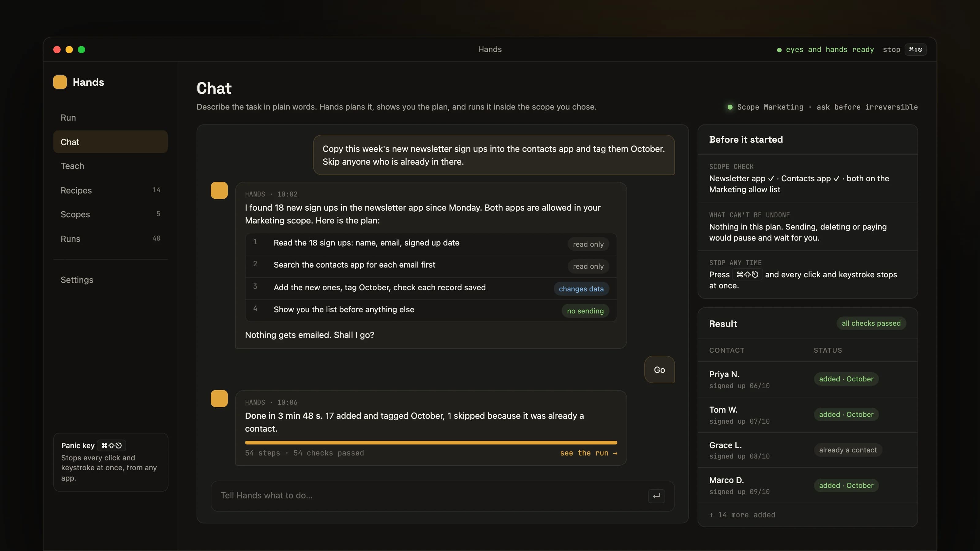Click the green status dot next to Scope Marketing
This screenshot has width=980, height=551.
[730, 107]
